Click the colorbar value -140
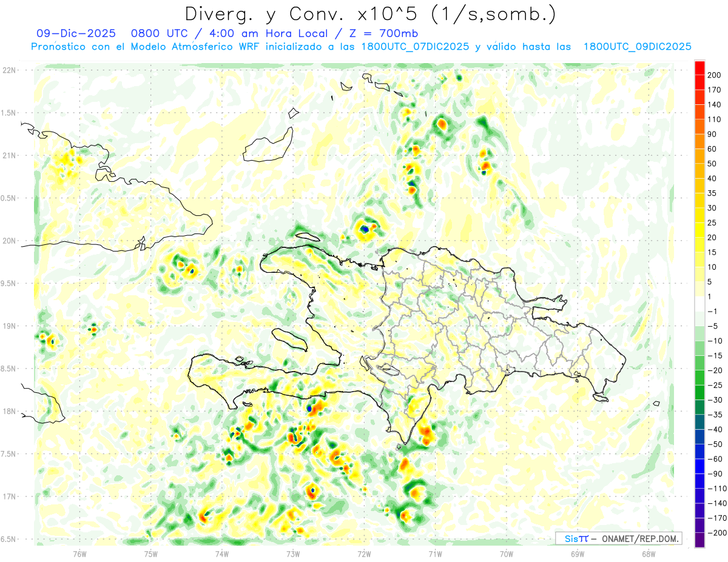Screen dimensions: 728x562 [x=717, y=503]
